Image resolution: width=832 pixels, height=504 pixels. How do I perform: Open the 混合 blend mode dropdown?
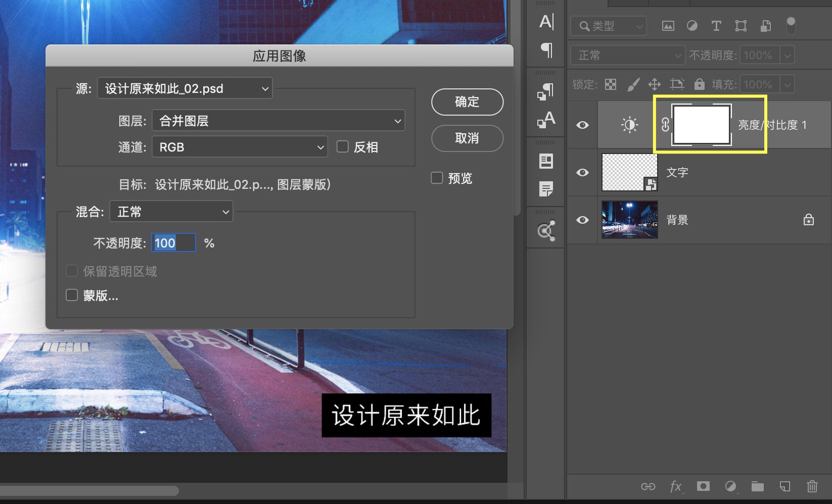[171, 212]
